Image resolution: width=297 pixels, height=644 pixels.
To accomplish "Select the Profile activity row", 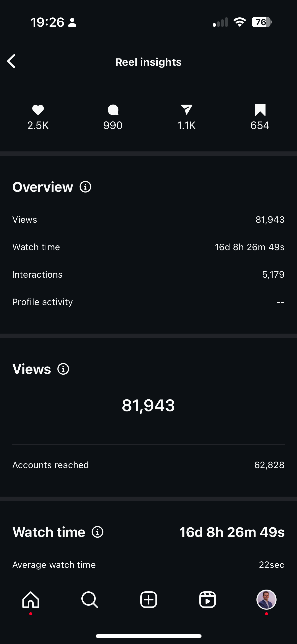I will (x=148, y=302).
